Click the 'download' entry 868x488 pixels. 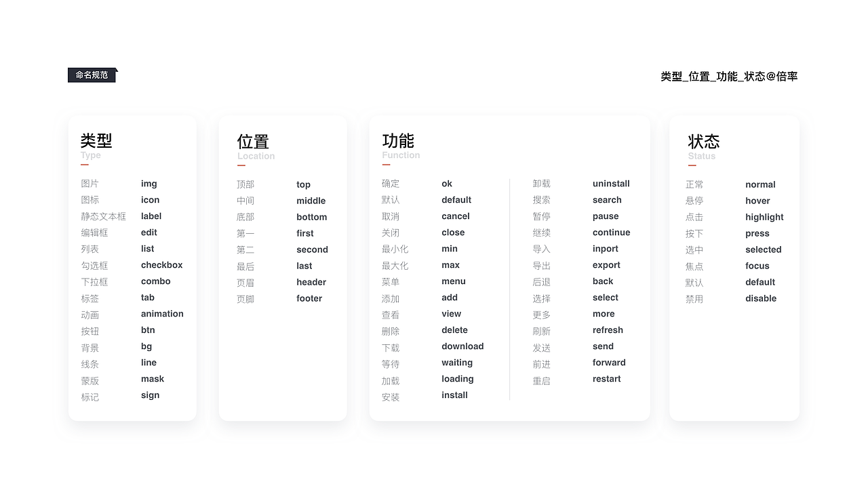tap(462, 346)
